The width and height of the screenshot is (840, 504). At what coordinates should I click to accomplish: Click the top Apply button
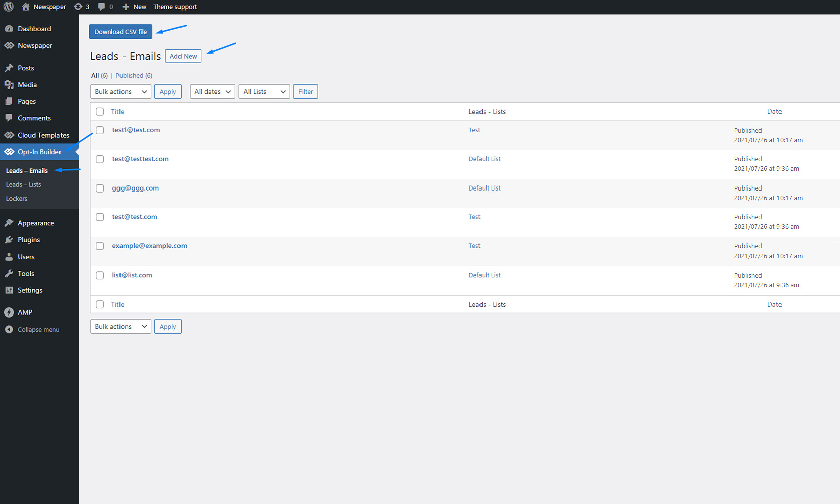click(x=168, y=92)
